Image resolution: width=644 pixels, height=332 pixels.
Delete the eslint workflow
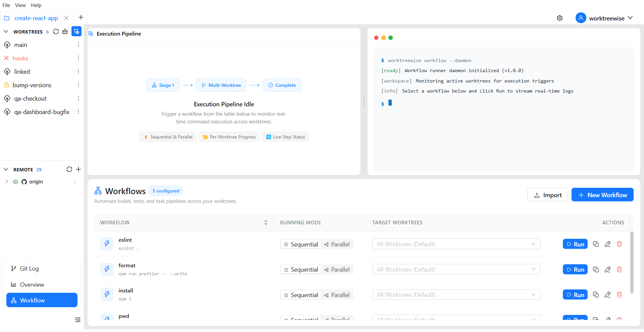tap(619, 244)
